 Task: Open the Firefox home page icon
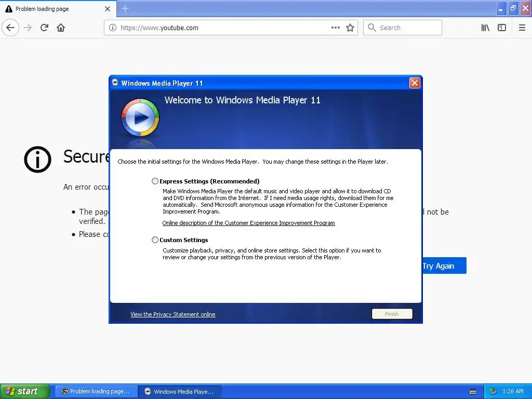coord(61,28)
